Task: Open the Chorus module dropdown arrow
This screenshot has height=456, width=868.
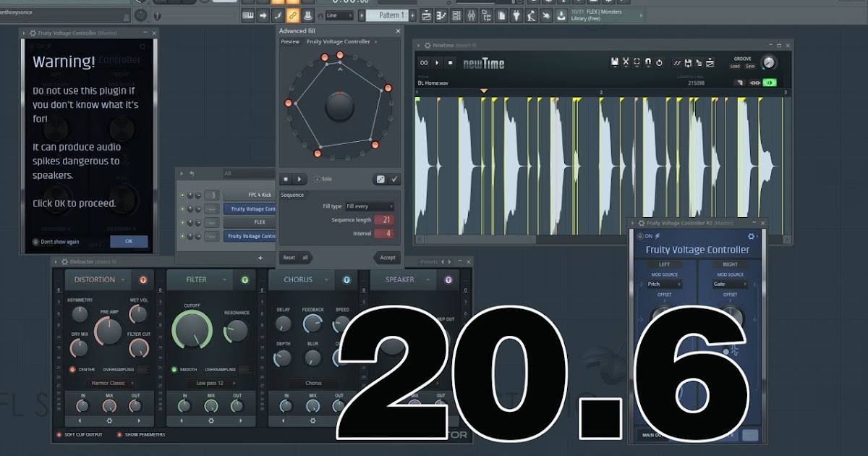Action: pos(326,279)
